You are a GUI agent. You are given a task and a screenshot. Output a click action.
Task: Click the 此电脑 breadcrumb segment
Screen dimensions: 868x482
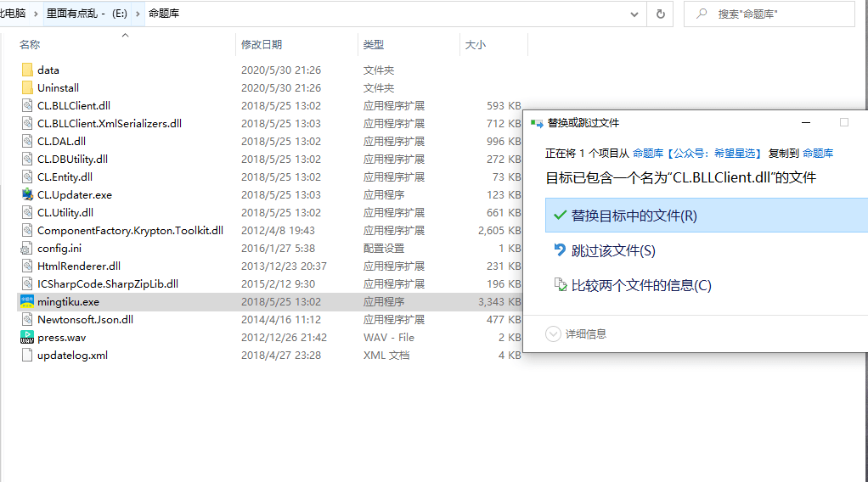coord(13,14)
